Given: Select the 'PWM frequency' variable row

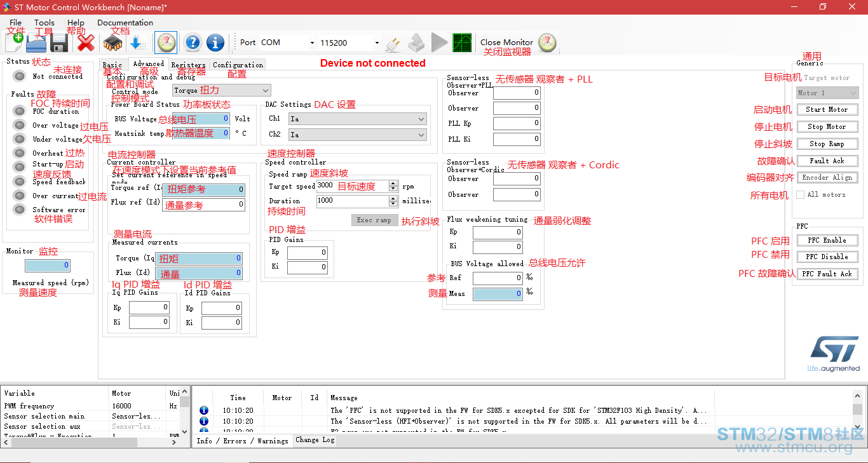Looking at the screenshot, I should pos(91,406).
